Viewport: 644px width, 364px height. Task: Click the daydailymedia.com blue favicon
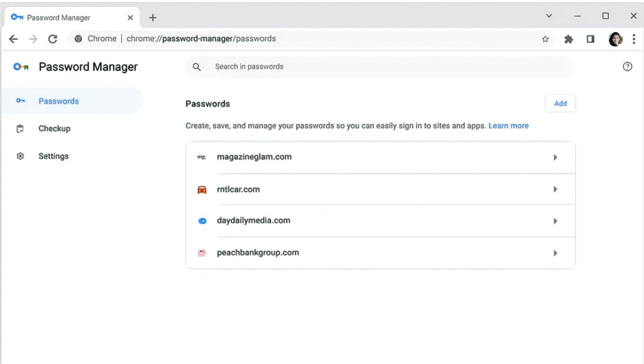click(x=202, y=221)
